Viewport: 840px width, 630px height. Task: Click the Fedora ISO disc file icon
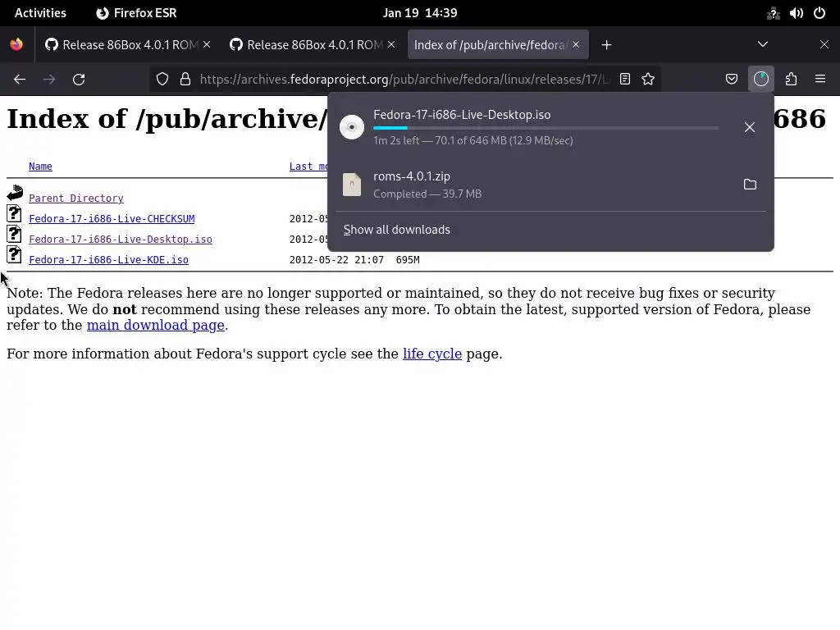click(x=352, y=127)
